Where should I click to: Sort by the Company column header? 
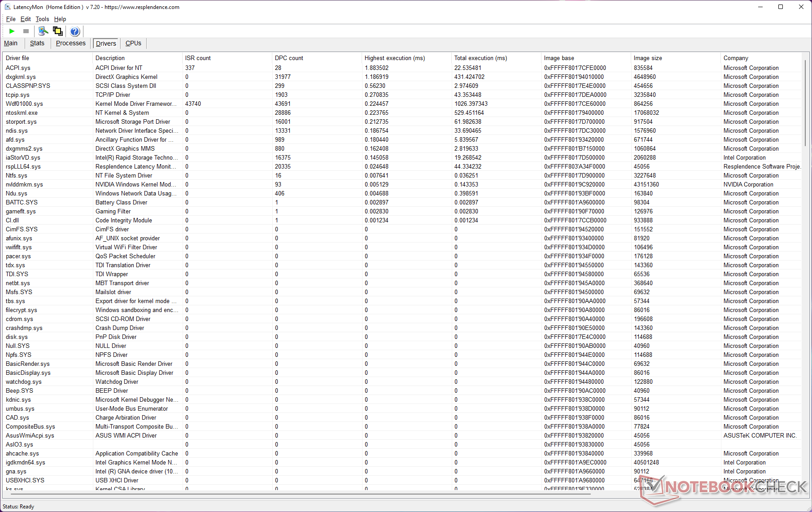(x=761, y=58)
